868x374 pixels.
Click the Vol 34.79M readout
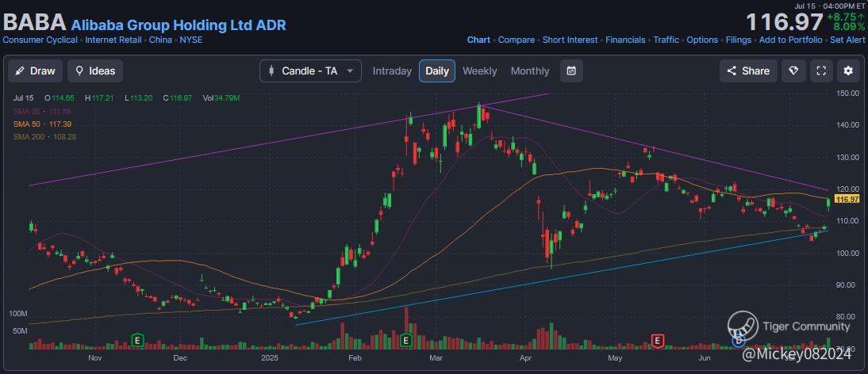pyautogui.click(x=221, y=97)
